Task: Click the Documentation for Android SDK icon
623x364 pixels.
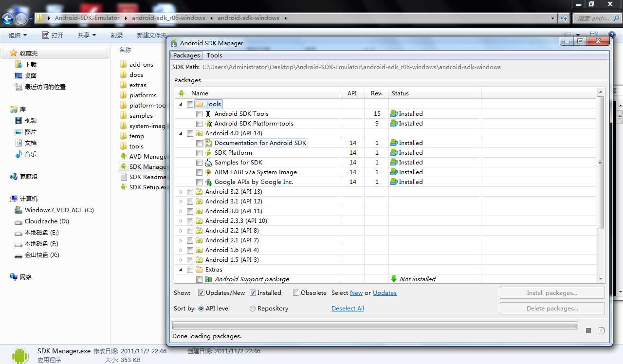Action: click(208, 143)
